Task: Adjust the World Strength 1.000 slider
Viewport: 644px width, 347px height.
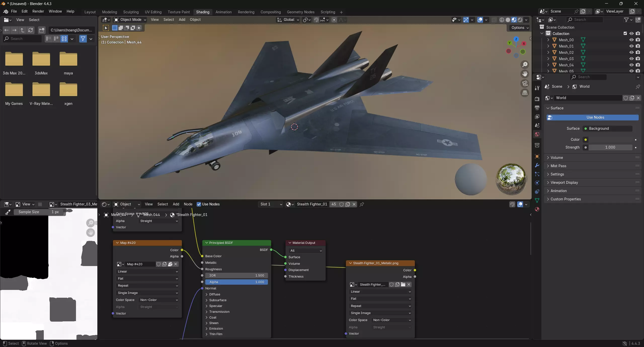Action: 610,147
